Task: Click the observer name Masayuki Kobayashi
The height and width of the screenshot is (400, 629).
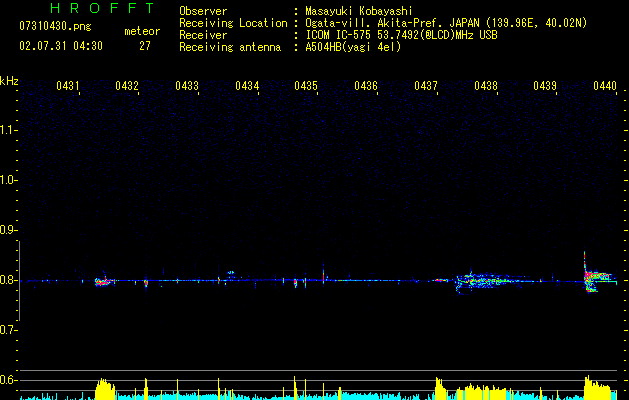Action: coord(358,11)
